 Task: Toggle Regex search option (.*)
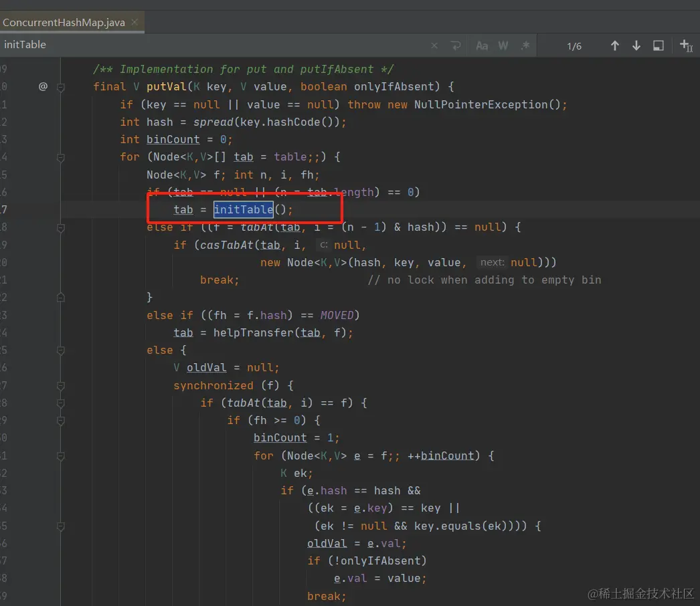[525, 45]
